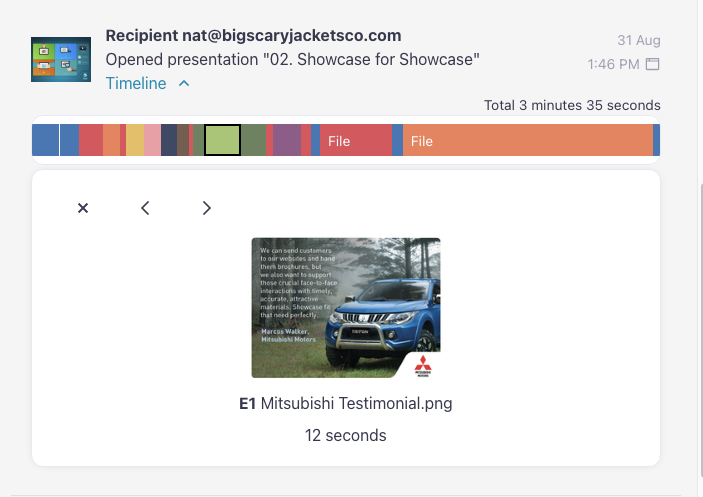Screen dimensions: 703x497
Task: Select the orange File segment in timeline
Action: click(x=528, y=140)
